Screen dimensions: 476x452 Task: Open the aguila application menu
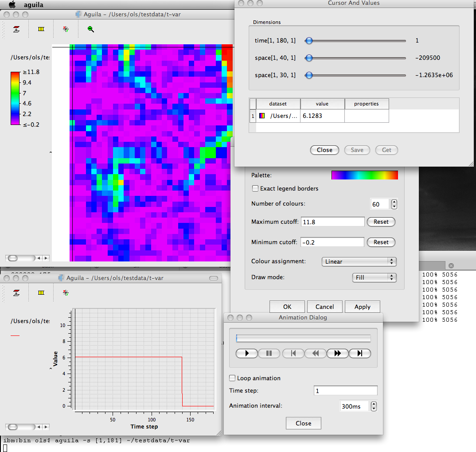pyautogui.click(x=33, y=5)
